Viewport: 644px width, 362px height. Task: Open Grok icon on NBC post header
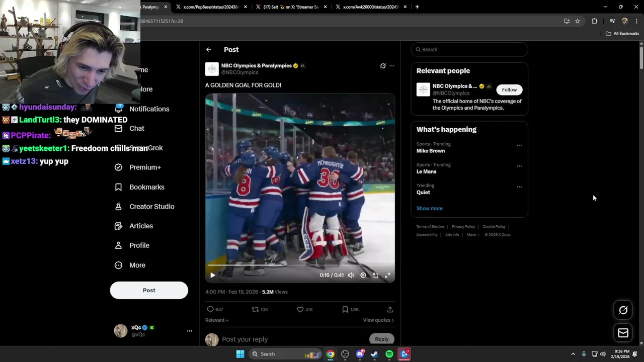tap(383, 66)
